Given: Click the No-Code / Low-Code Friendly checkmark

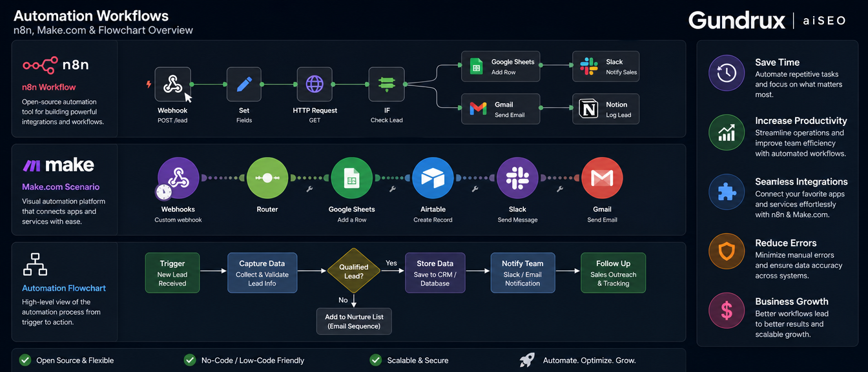Looking at the screenshot, I should click(x=190, y=360).
